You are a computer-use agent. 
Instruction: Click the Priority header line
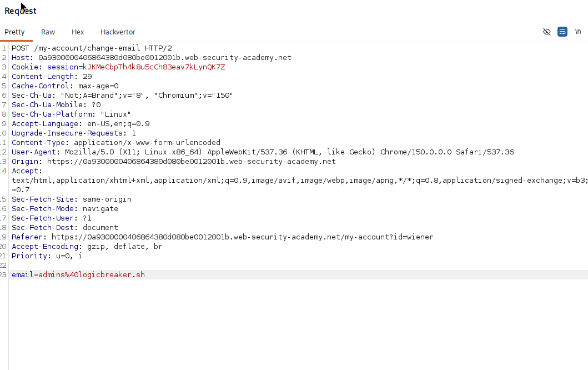[47, 256]
